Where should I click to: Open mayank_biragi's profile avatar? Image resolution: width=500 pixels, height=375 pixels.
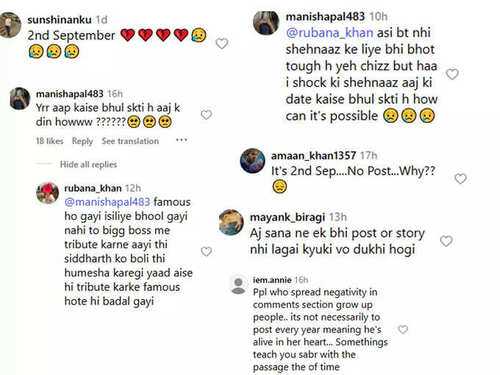click(231, 222)
